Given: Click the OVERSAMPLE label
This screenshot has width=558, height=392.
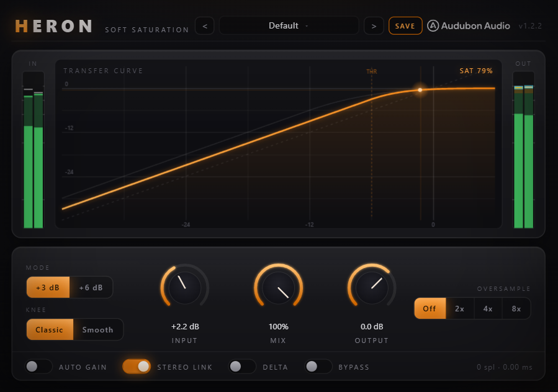Looking at the screenshot, I should [503, 288].
